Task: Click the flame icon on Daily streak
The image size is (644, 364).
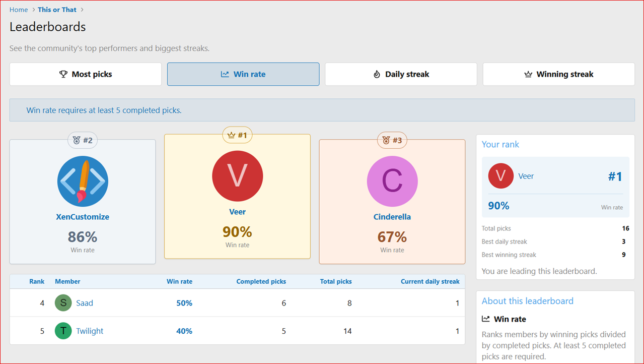Action: pyautogui.click(x=377, y=74)
